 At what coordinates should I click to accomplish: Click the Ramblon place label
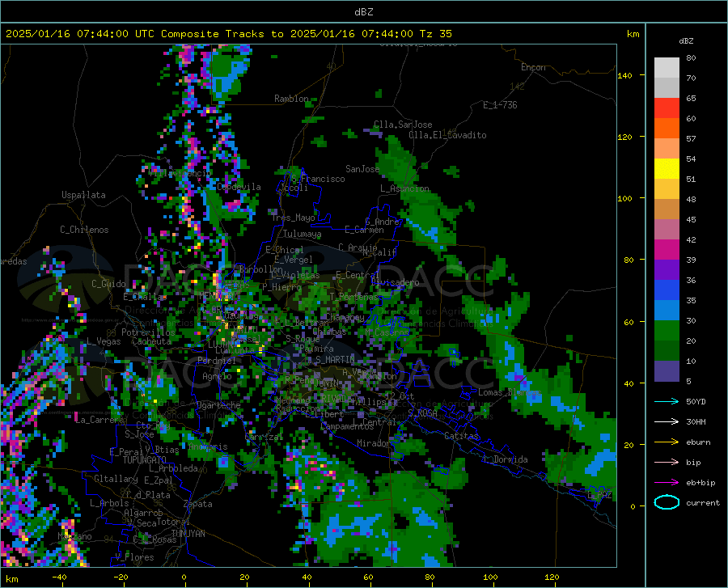(291, 99)
